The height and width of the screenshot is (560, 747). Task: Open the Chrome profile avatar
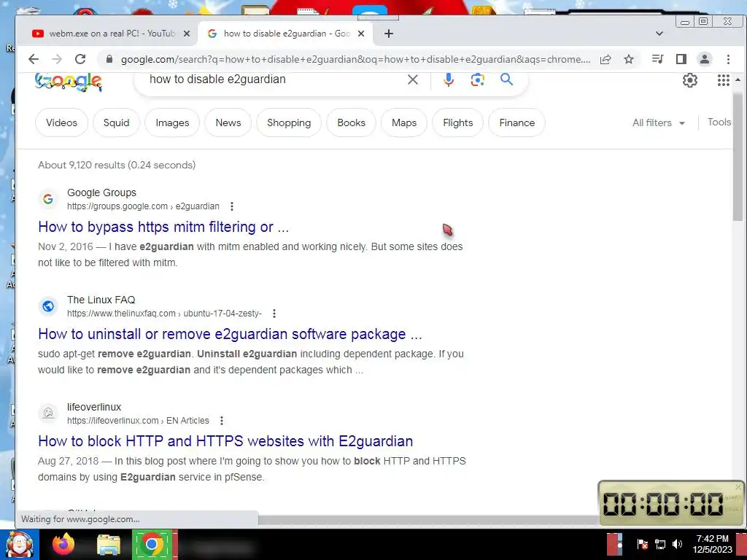pos(705,59)
